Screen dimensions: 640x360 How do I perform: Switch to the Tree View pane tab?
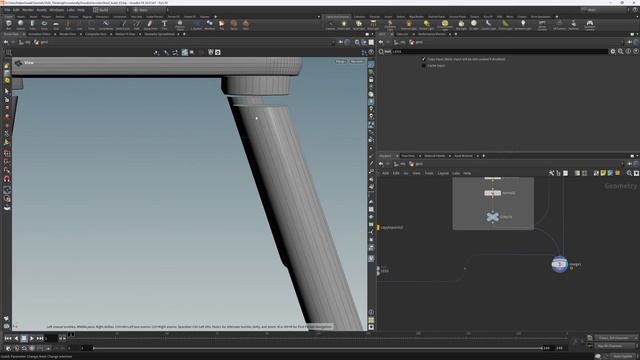pyautogui.click(x=408, y=156)
